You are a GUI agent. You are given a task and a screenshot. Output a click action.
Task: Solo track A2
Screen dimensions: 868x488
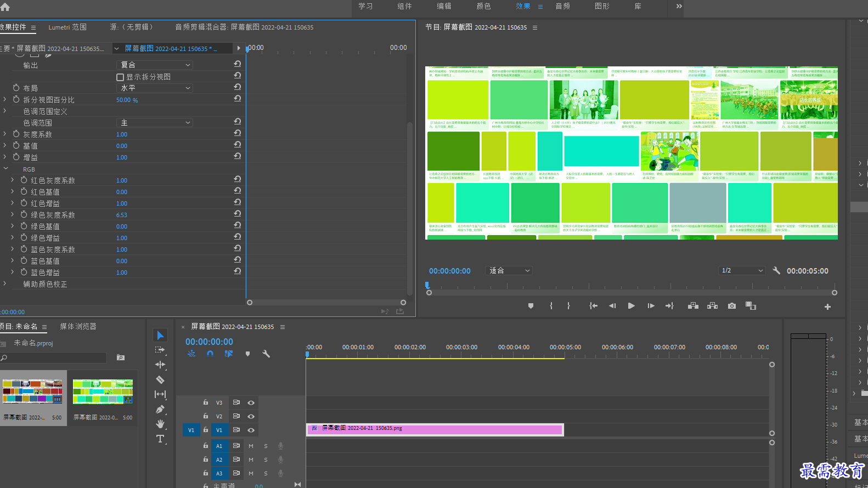pyautogui.click(x=266, y=459)
